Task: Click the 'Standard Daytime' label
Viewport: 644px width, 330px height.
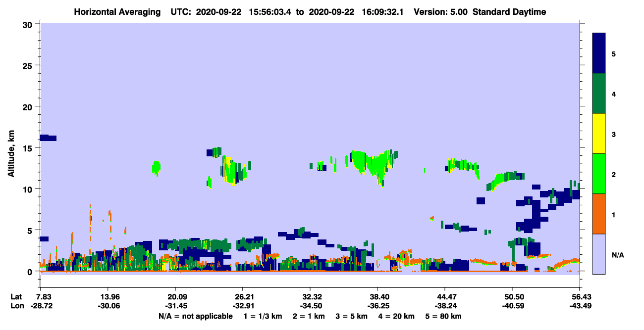Action: [x=509, y=12]
